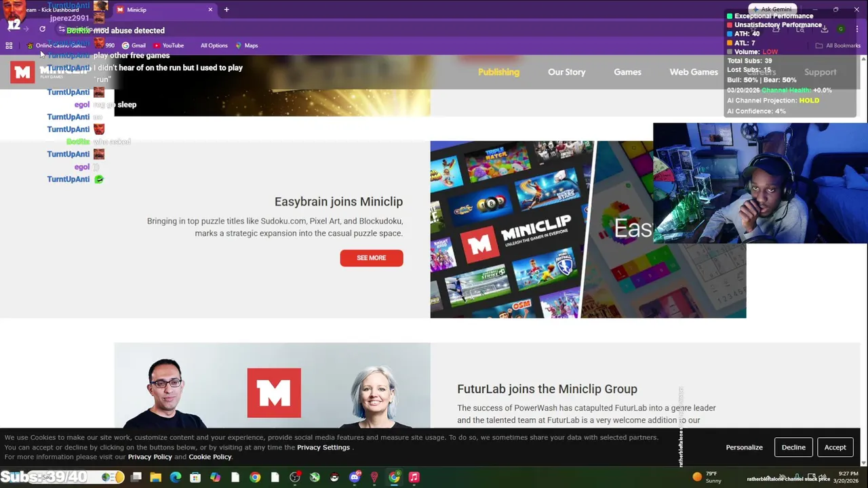Image resolution: width=868 pixels, height=488 pixels.
Task: Open OBS Studio from taskbar
Action: (x=295, y=477)
